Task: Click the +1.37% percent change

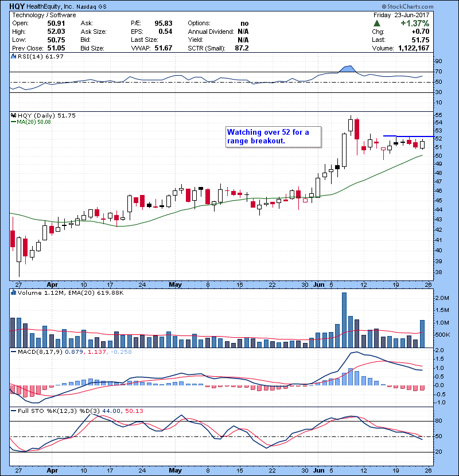Action: click(x=415, y=24)
